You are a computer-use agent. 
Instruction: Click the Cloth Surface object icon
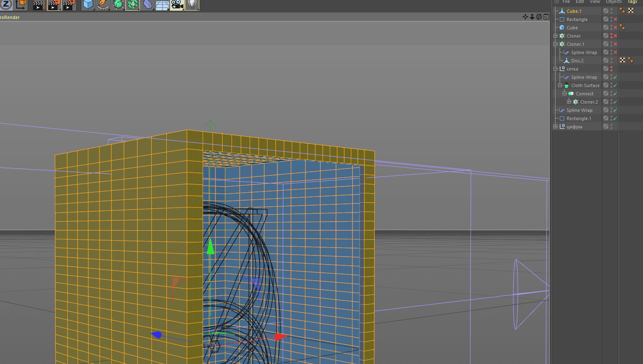pos(567,85)
